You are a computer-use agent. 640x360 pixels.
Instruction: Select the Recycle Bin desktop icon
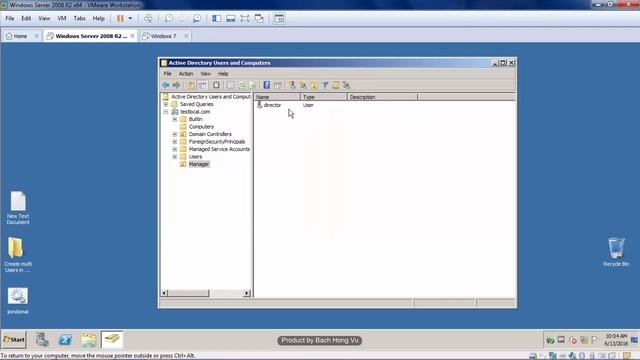[616, 252]
